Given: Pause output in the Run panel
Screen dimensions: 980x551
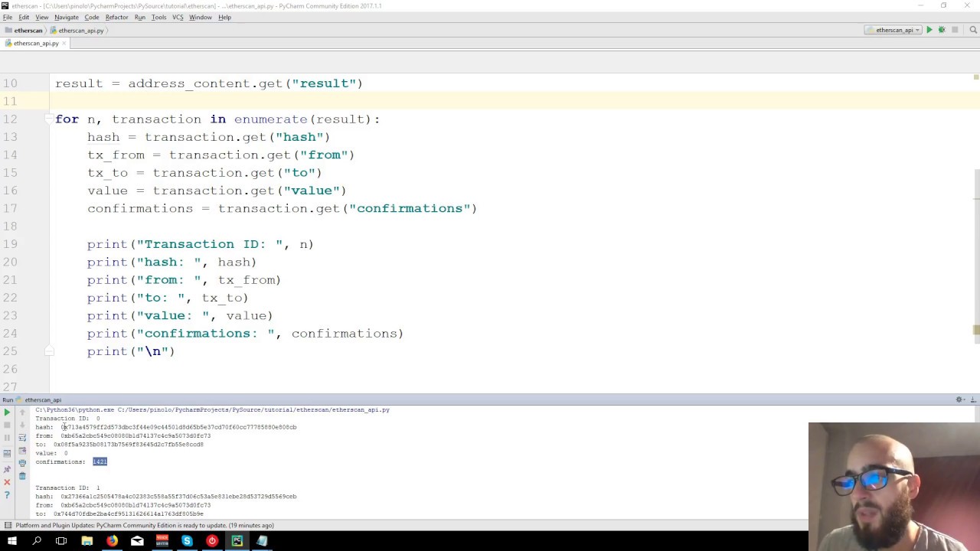Looking at the screenshot, I should click(7, 438).
